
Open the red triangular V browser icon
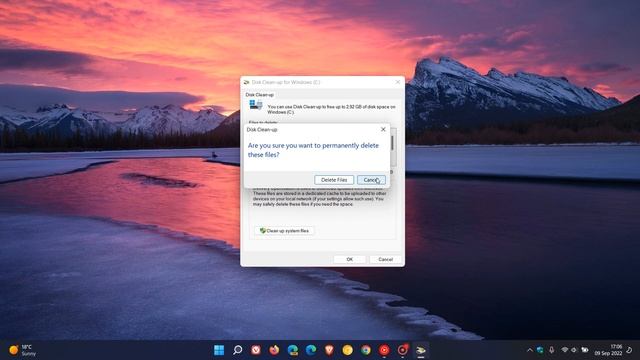(x=329, y=350)
